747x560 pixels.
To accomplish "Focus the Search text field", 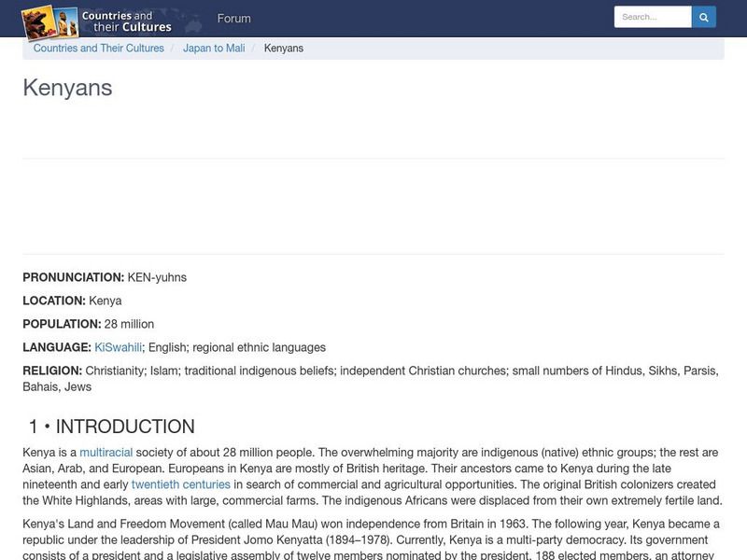I will point(653,17).
